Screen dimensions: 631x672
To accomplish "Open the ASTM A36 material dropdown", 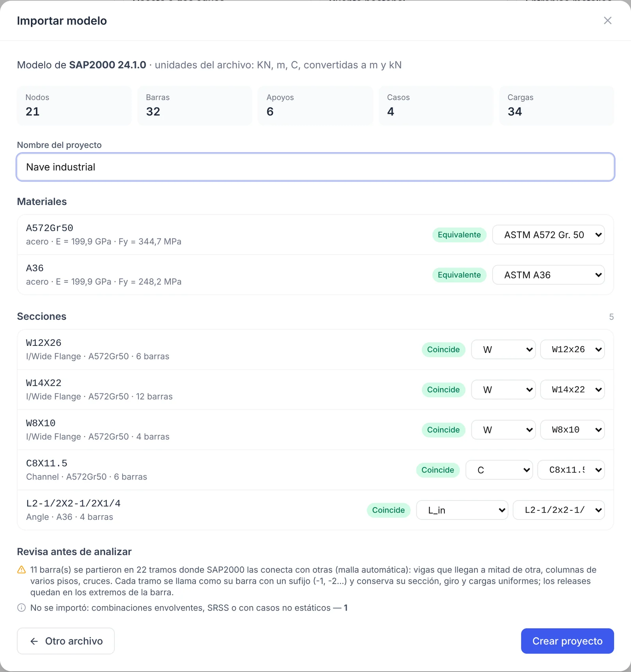I will (x=548, y=275).
